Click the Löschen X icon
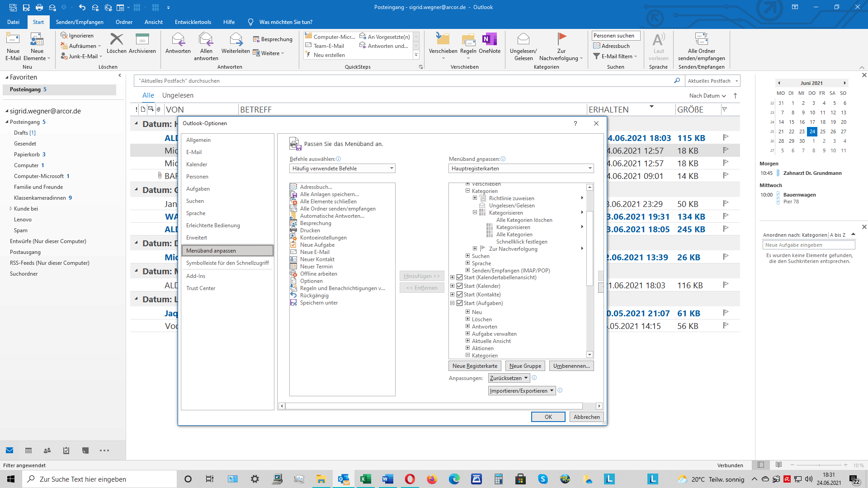The height and width of the screenshot is (488, 868). (x=116, y=40)
